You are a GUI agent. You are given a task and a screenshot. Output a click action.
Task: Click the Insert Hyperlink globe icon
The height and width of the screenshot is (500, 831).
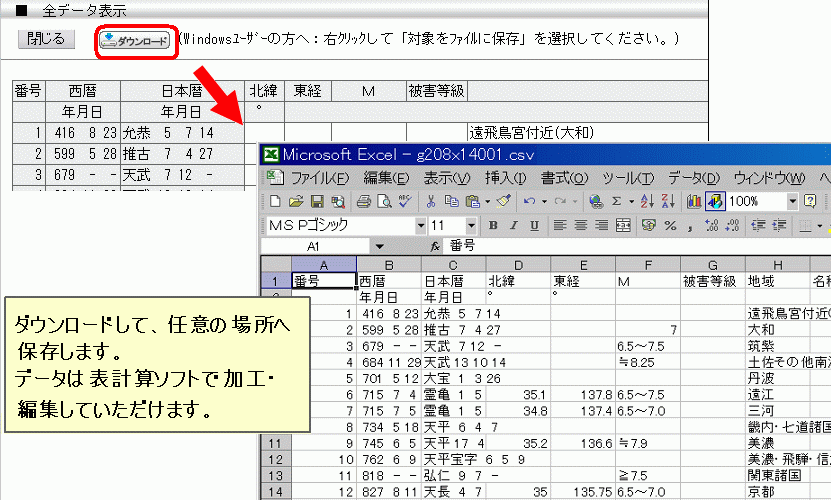(596, 201)
